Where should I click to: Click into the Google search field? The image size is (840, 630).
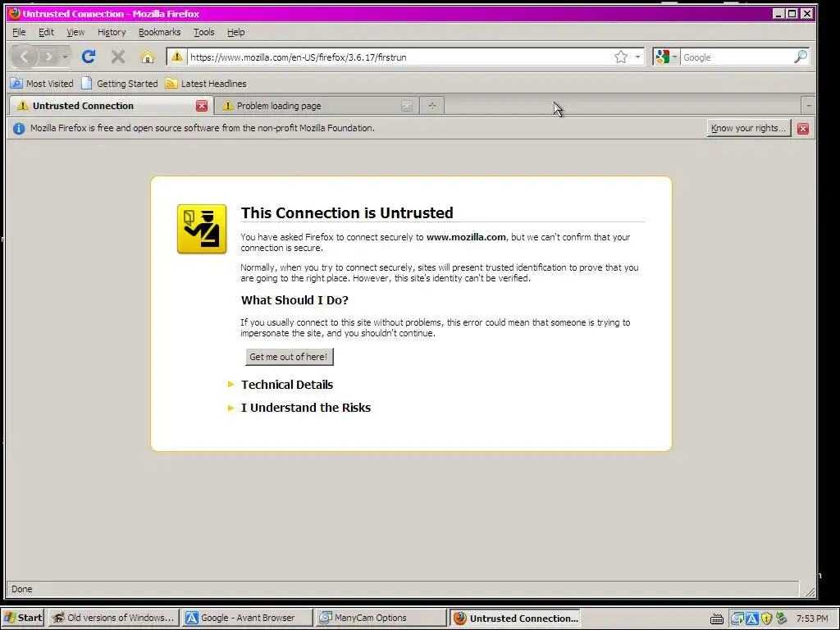click(x=736, y=57)
